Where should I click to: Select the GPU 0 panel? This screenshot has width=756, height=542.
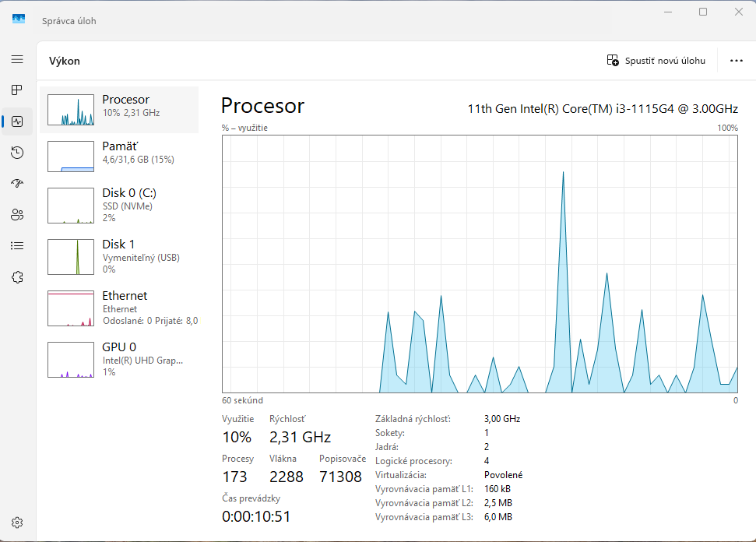click(125, 359)
